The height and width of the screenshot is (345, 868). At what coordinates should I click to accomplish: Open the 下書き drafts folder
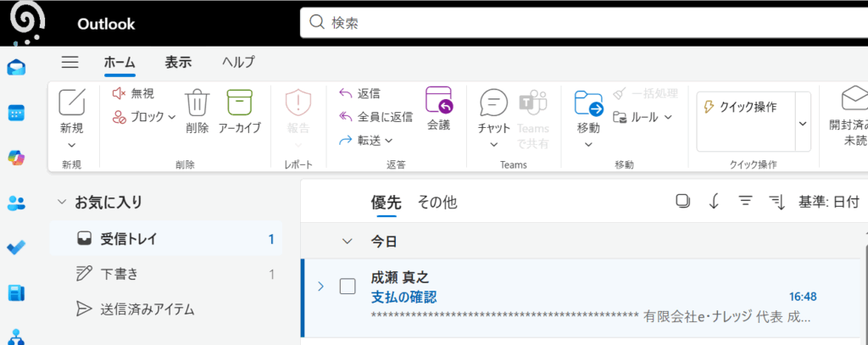pos(119,274)
